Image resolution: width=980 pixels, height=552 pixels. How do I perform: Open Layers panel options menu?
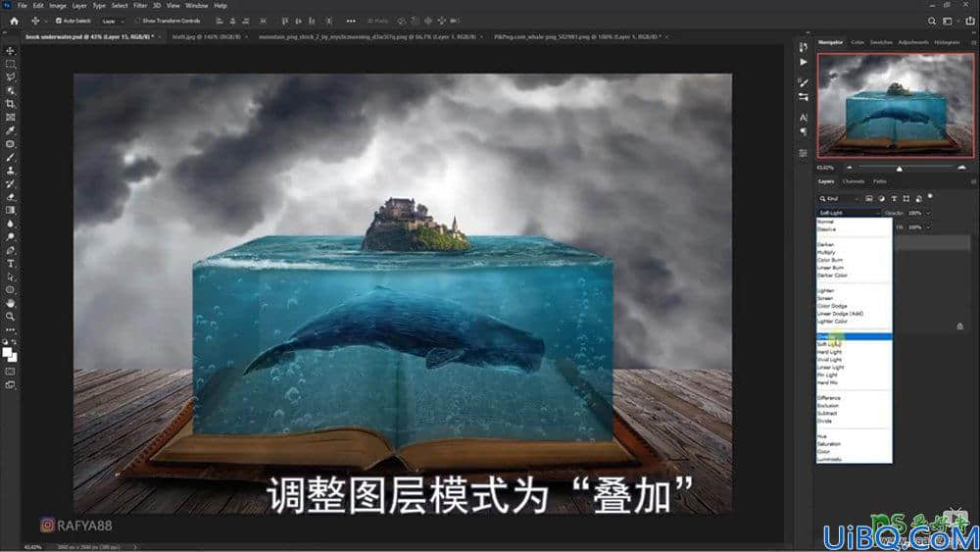(974, 182)
